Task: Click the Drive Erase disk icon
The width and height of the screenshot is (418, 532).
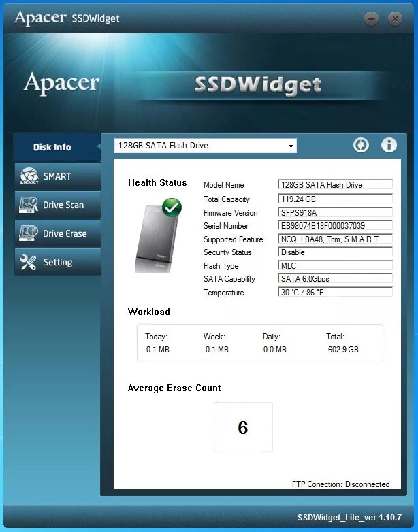Action: 28,233
